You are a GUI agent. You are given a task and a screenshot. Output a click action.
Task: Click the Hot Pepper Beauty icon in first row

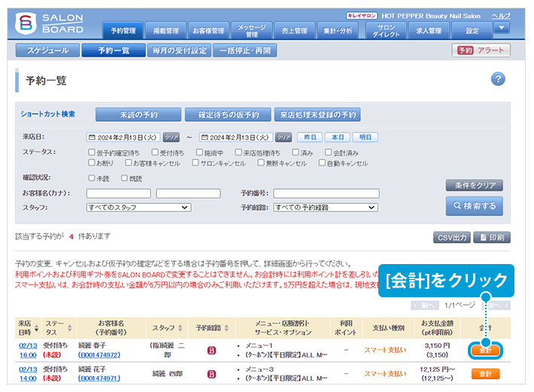[211, 350]
